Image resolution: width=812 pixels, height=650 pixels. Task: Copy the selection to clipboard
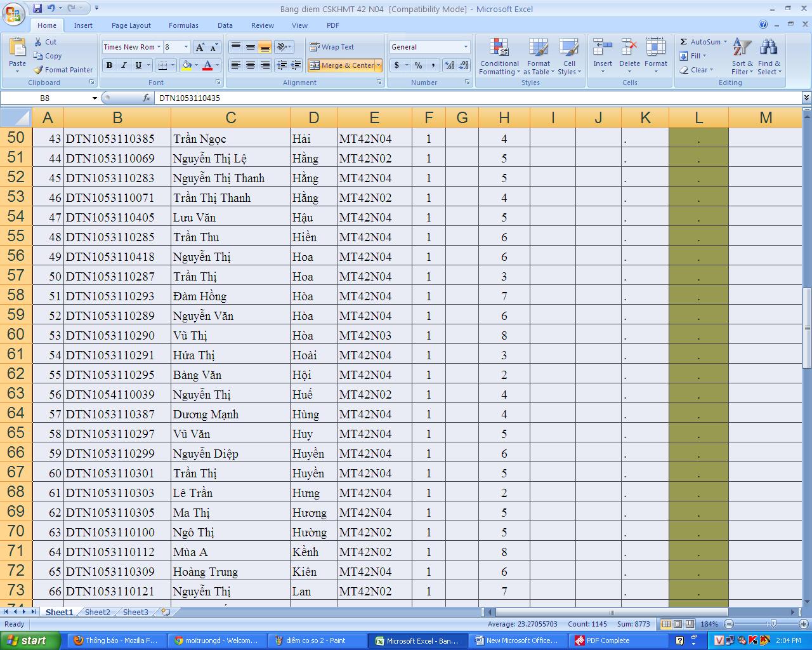[48, 56]
